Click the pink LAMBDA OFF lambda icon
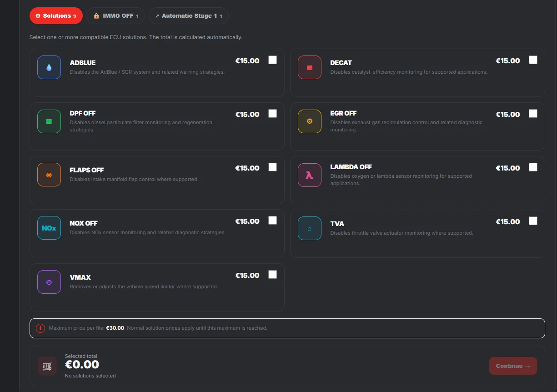 (310, 175)
